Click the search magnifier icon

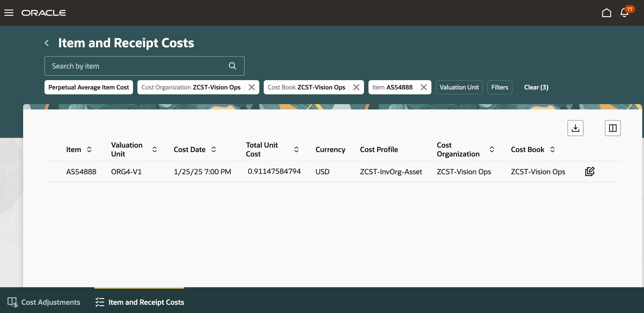(232, 66)
